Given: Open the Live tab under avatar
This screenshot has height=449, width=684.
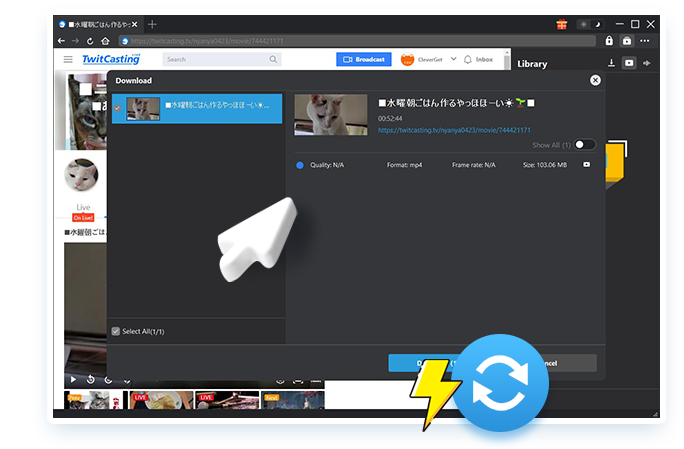Looking at the screenshot, I should 83,207.
